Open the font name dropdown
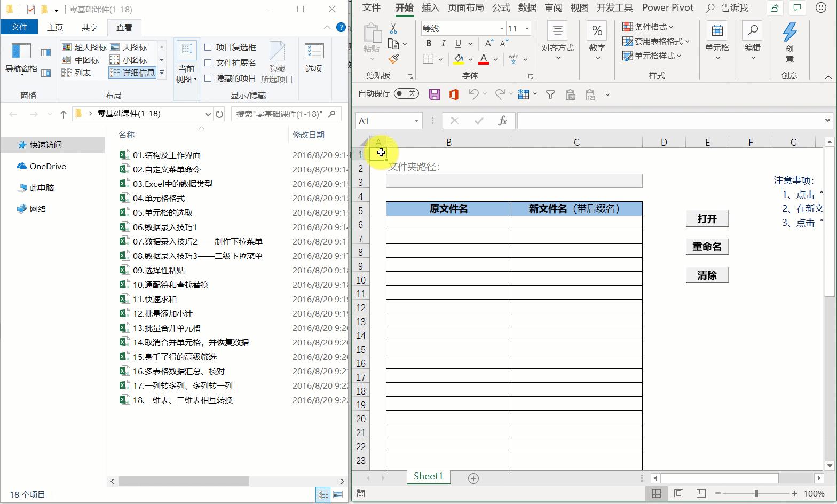Viewport: 837px width, 504px height. [501, 29]
